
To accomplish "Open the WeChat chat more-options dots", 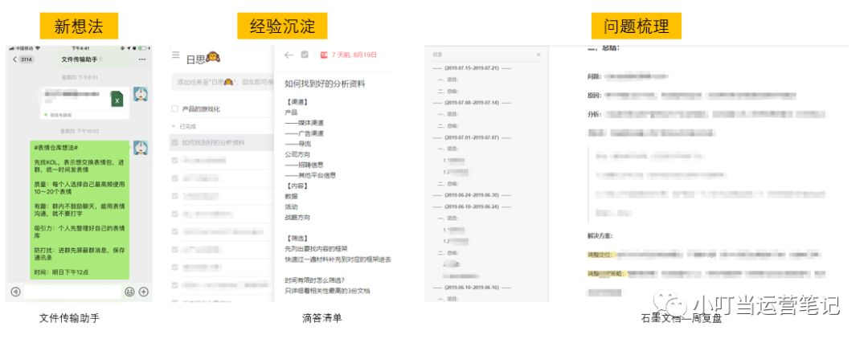I will pyautogui.click(x=142, y=59).
